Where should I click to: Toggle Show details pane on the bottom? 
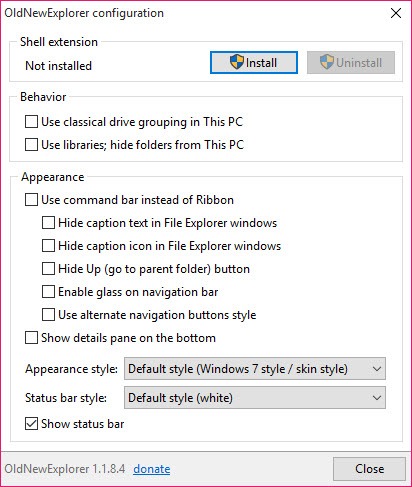click(31, 338)
